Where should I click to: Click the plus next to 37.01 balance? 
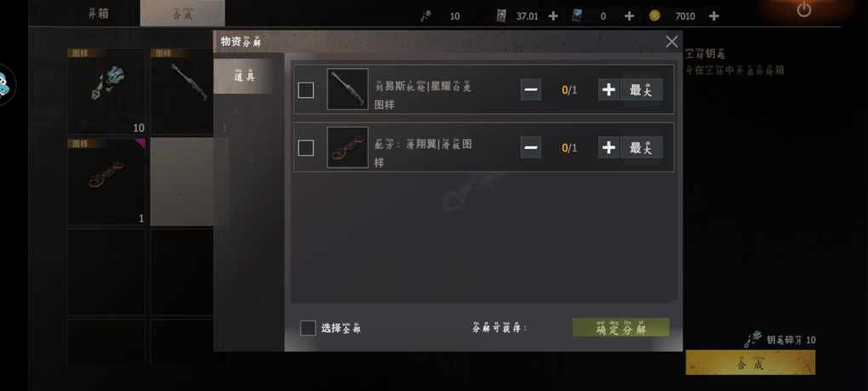tap(553, 16)
